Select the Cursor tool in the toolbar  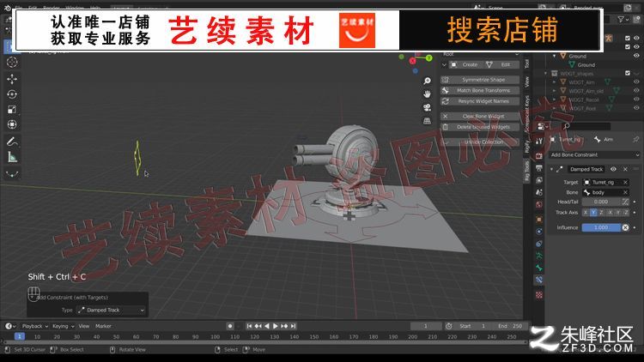point(12,62)
